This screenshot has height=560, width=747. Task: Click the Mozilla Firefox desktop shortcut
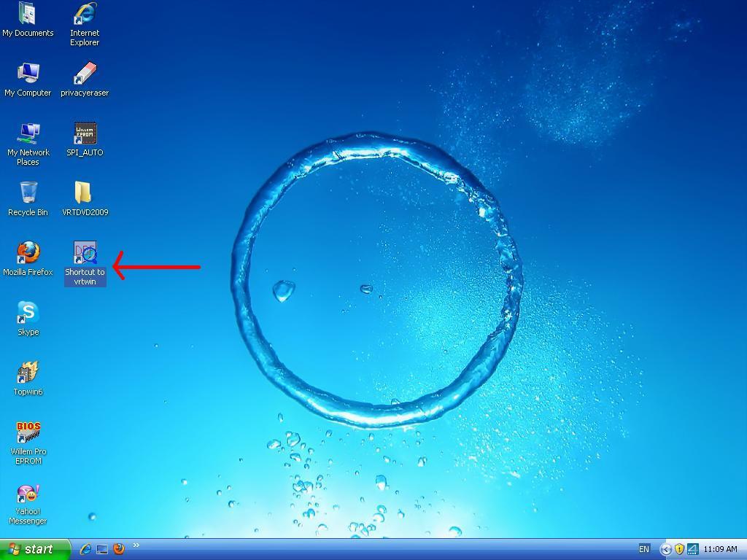point(28,253)
